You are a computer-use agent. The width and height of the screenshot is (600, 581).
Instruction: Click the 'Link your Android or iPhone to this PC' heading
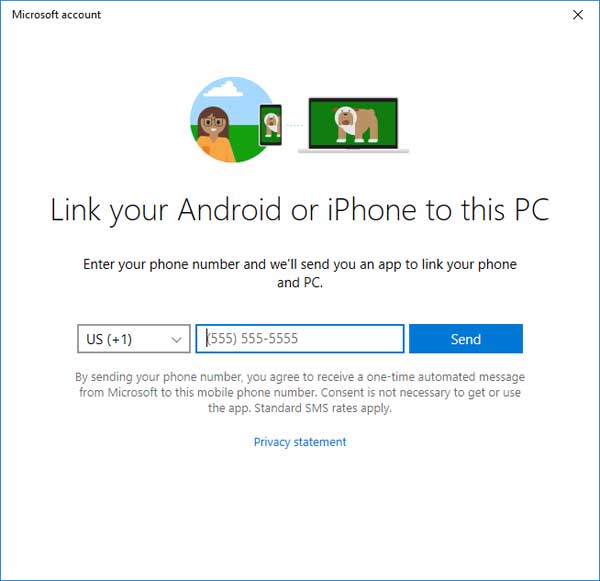[x=300, y=210]
